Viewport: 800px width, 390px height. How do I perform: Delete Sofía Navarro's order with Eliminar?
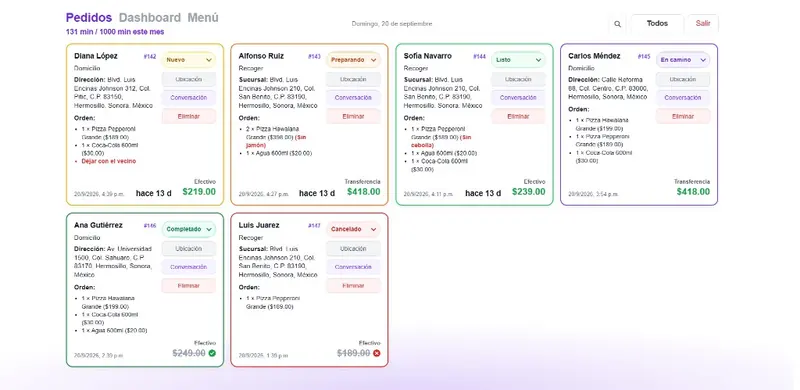[x=518, y=116]
